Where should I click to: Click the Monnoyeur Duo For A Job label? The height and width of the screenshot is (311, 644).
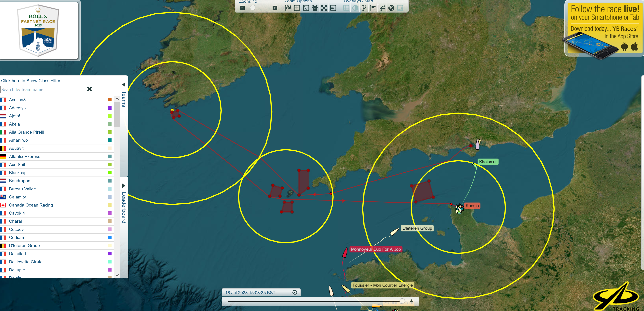[376, 249]
